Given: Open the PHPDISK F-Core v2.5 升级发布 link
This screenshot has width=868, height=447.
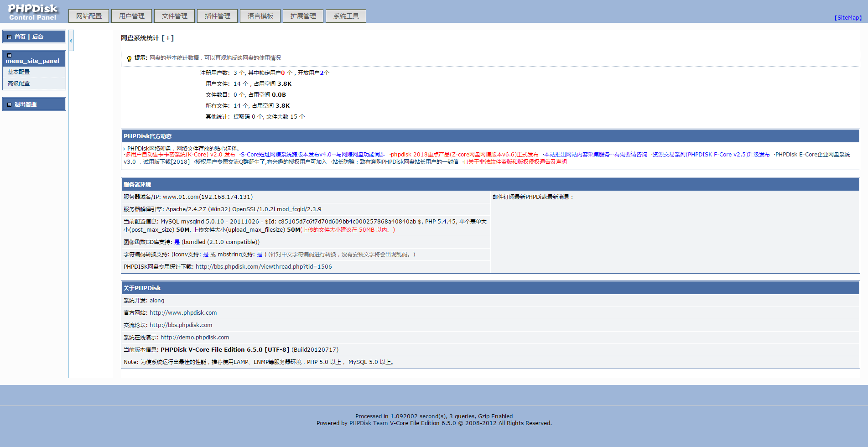Looking at the screenshot, I should 711,155.
